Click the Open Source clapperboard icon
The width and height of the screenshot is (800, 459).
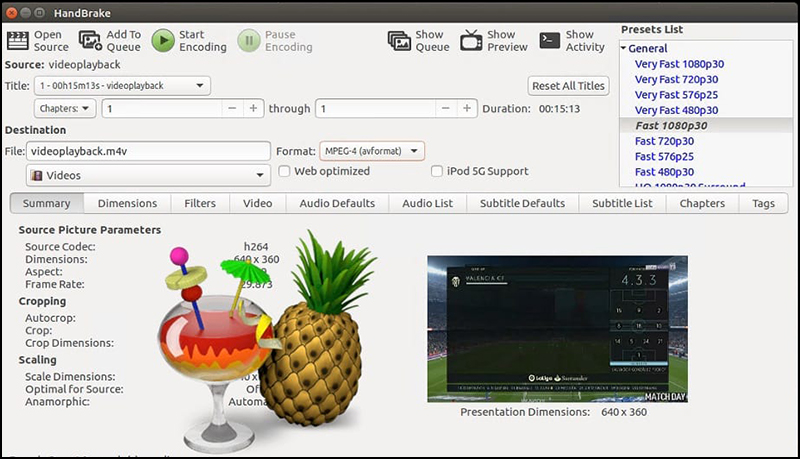17,40
